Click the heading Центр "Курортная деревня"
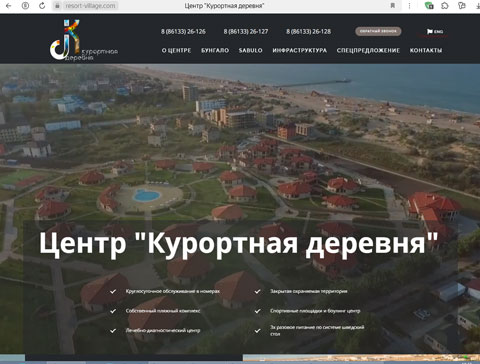The height and width of the screenshot is (364, 480). coord(238,244)
